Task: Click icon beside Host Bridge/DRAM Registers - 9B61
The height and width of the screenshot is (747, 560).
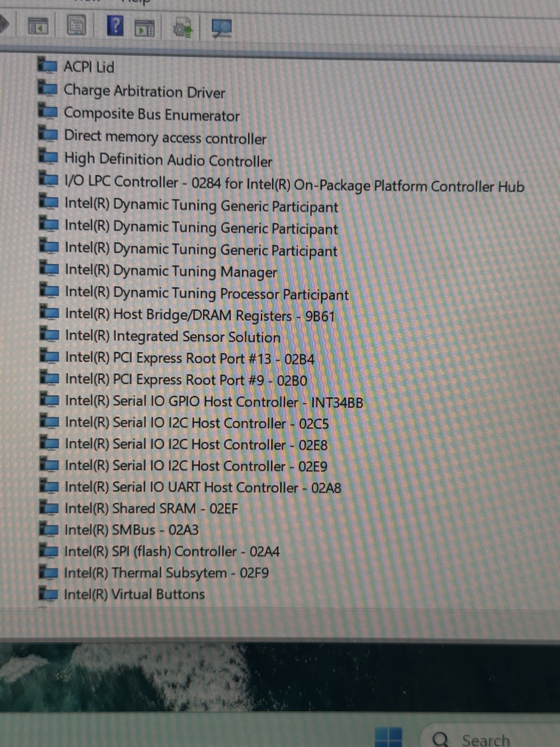Action: [49, 312]
